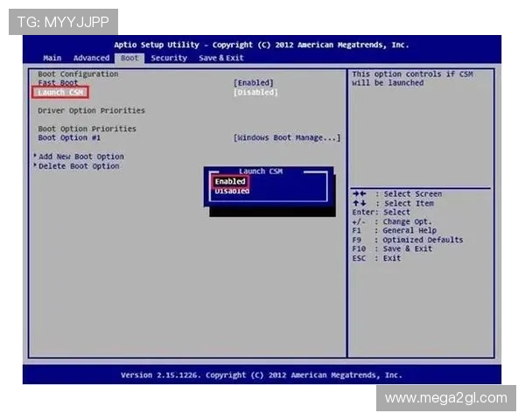Open the Advanced tab
Screen dimensions: 525x420
[x=91, y=58]
